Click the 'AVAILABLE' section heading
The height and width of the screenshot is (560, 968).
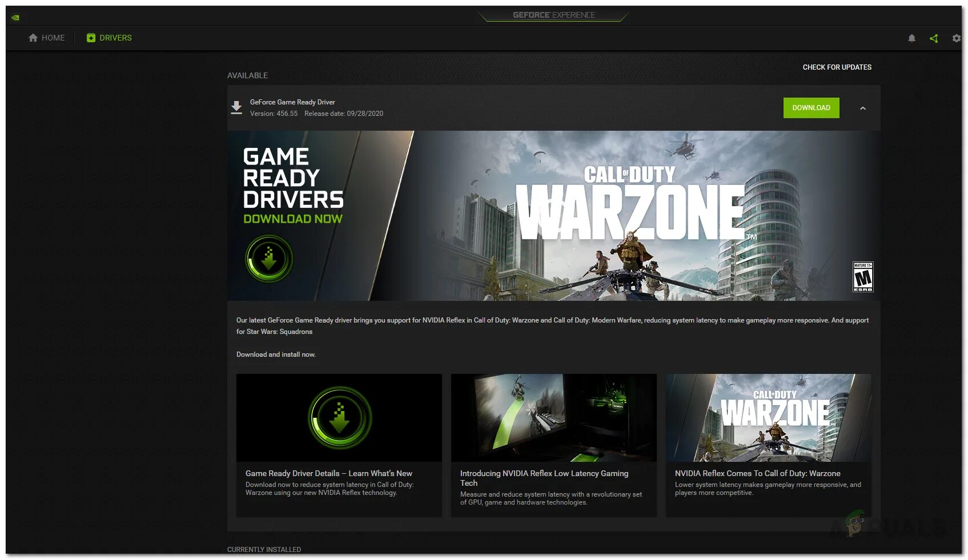pyautogui.click(x=247, y=75)
